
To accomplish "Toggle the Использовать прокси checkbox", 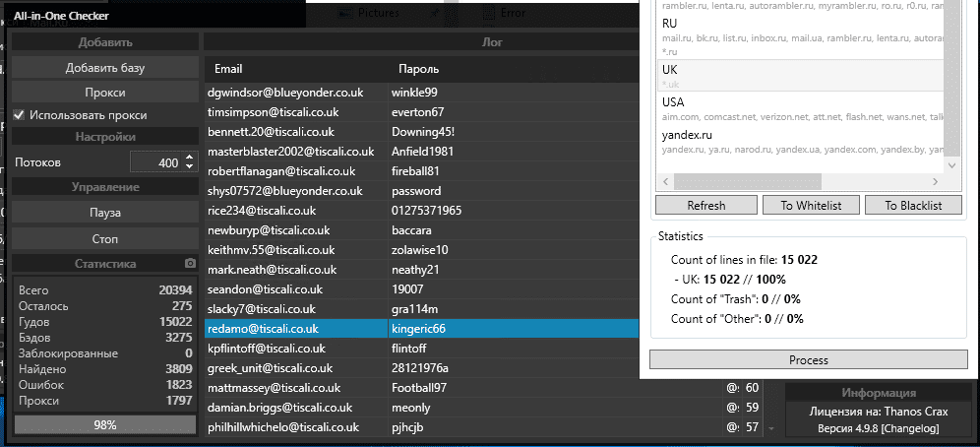I will coord(19,115).
